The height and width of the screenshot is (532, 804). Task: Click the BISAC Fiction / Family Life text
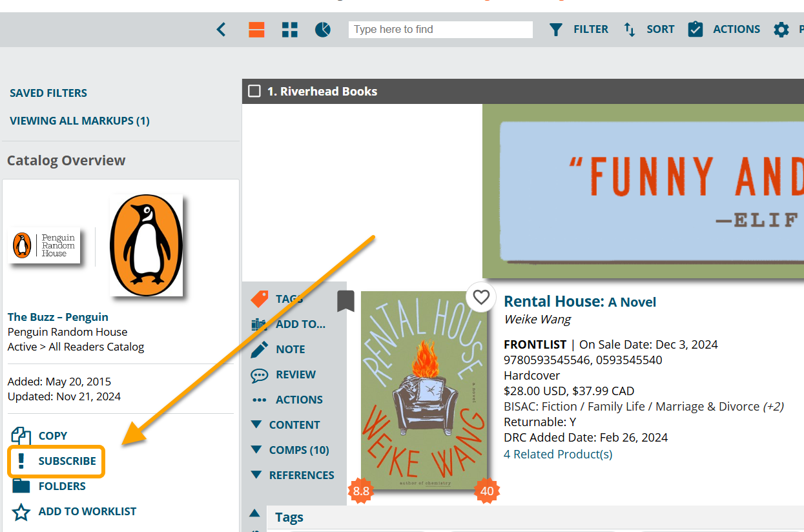click(632, 406)
